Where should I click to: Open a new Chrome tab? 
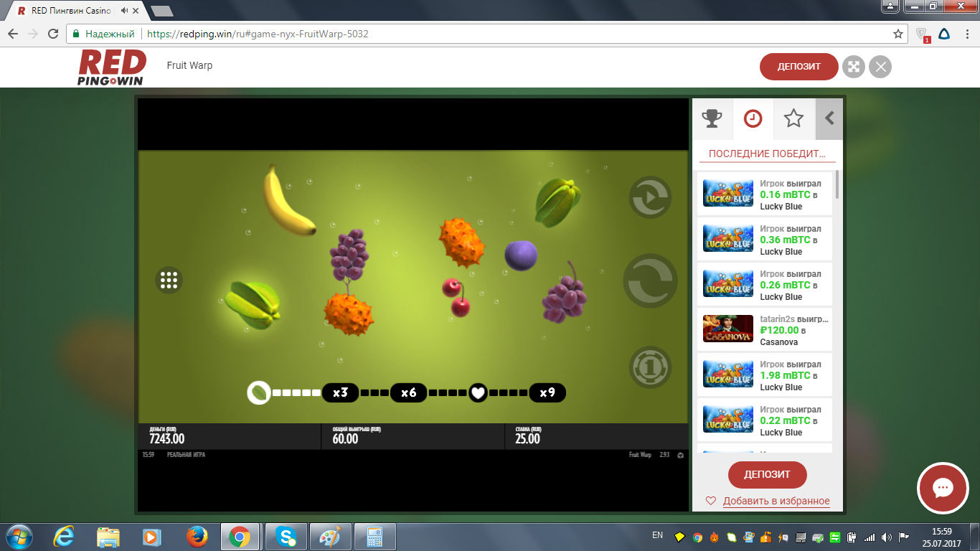point(163,11)
